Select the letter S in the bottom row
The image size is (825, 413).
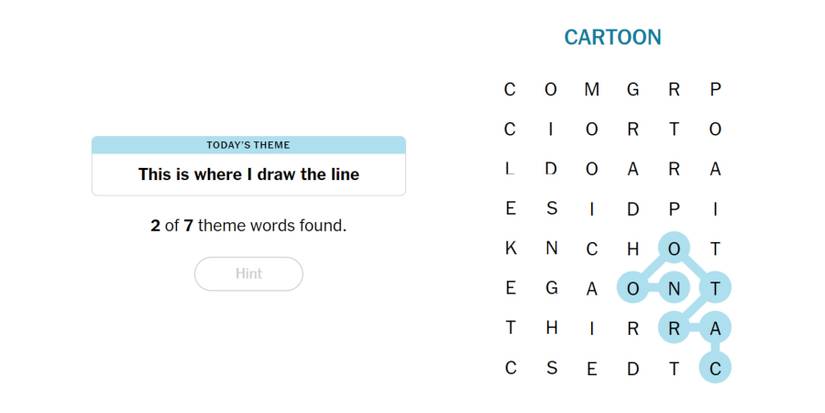pyautogui.click(x=551, y=368)
